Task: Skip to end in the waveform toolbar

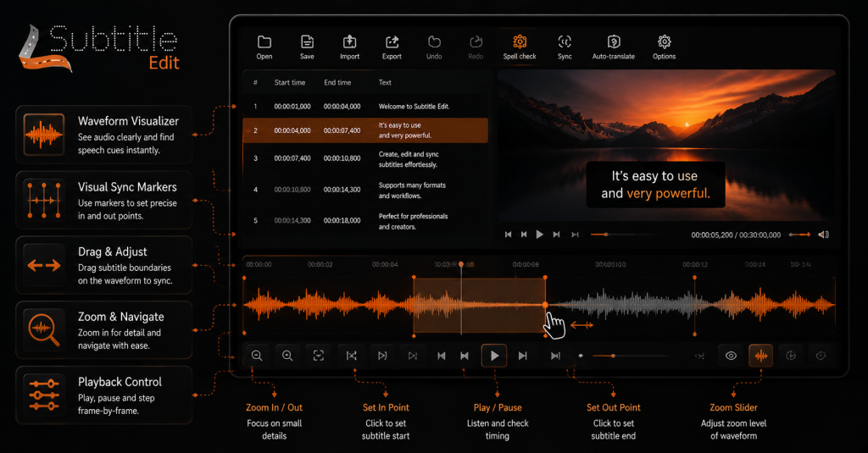Action: (555, 356)
